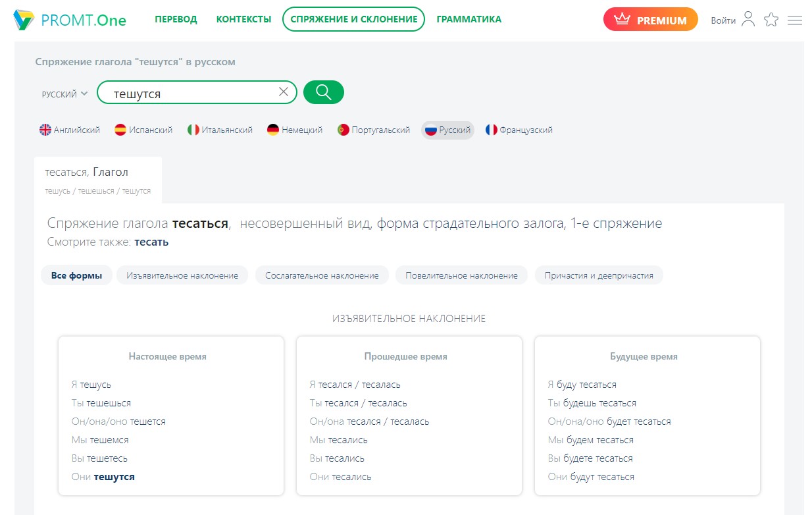812x515 pixels.
Task: Filter by Причастия и деепричастия
Action: [599, 275]
